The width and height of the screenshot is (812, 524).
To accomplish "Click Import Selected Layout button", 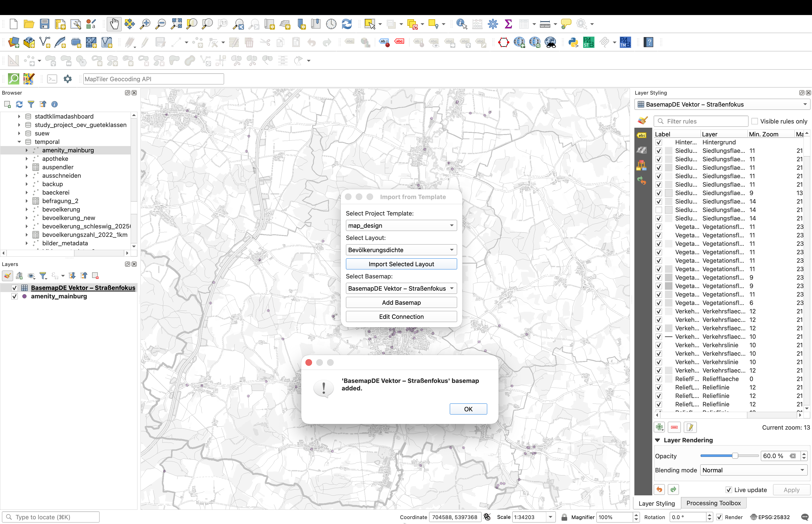I will [401, 264].
